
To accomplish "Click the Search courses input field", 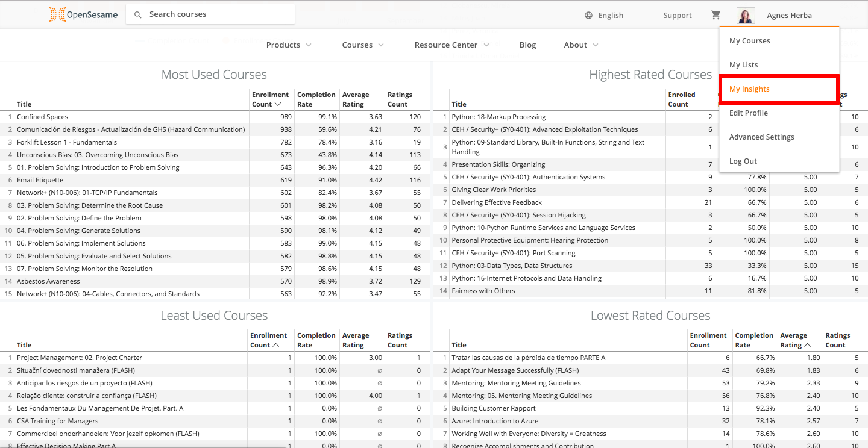I will (217, 14).
